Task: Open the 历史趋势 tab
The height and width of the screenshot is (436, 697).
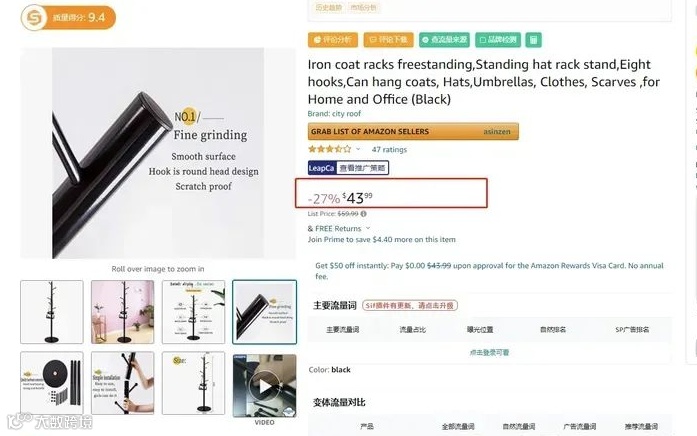Action: click(x=328, y=8)
